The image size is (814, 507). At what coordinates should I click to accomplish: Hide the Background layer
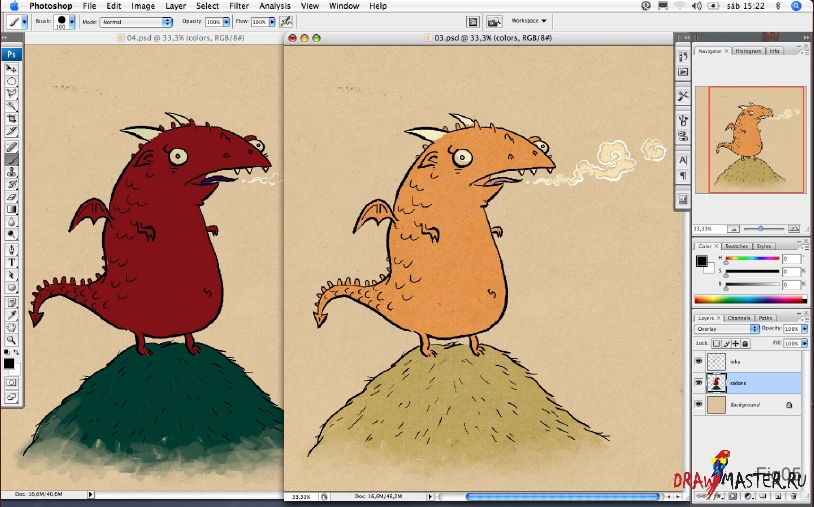[x=699, y=404]
